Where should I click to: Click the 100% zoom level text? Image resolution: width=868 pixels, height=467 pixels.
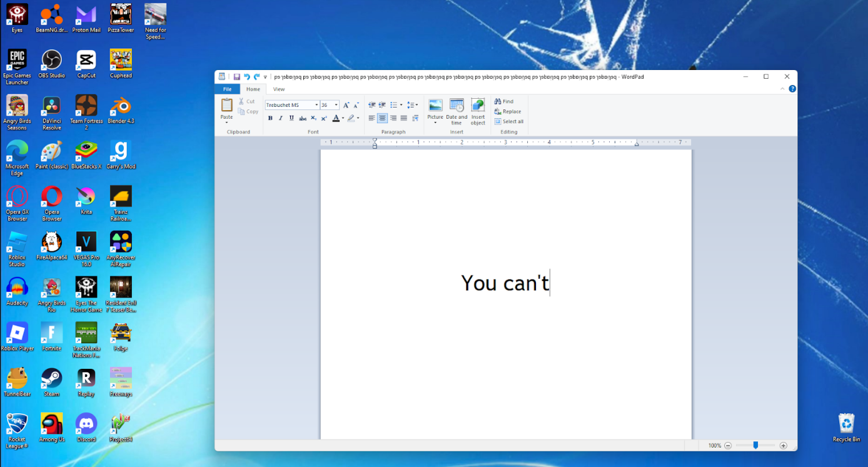(x=714, y=446)
